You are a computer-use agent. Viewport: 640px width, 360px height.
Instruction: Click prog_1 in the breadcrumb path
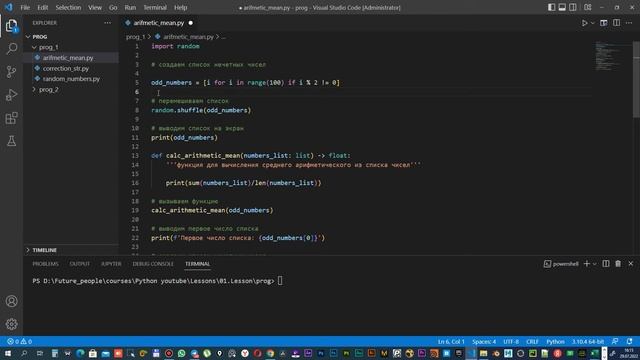136,37
